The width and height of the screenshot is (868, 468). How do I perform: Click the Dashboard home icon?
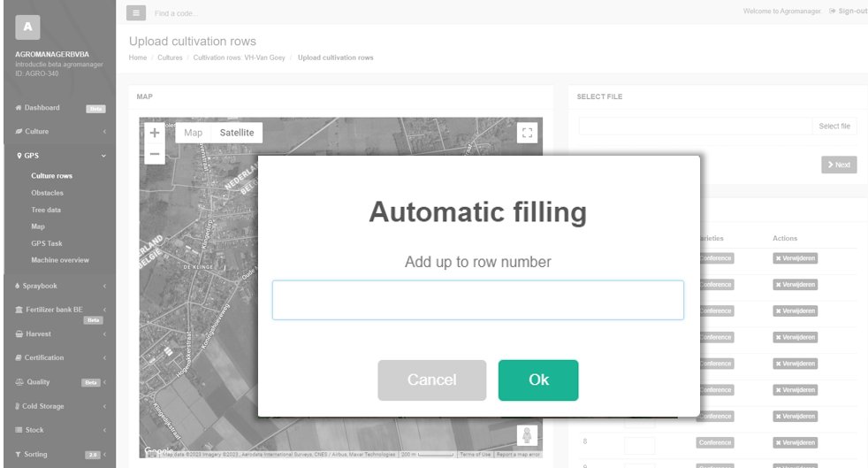19,108
